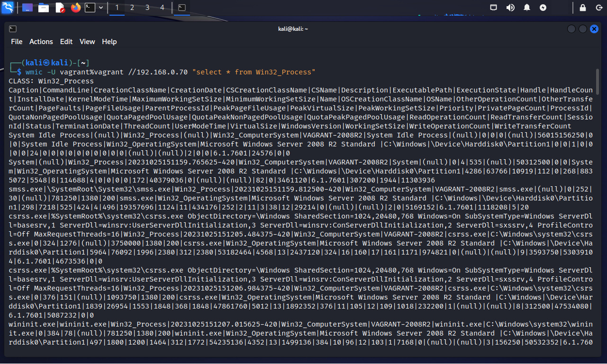Open the Actions menu
The height and width of the screenshot is (364, 607).
[41, 42]
